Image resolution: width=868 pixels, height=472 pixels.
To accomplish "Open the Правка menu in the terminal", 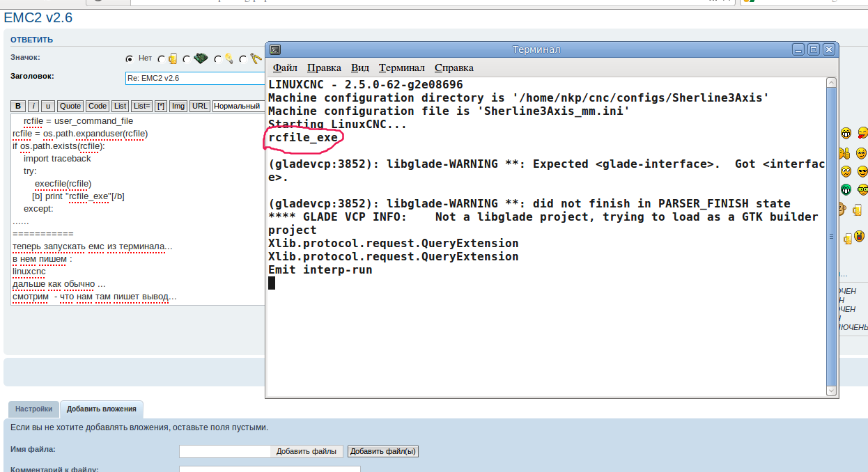I will tap(324, 68).
